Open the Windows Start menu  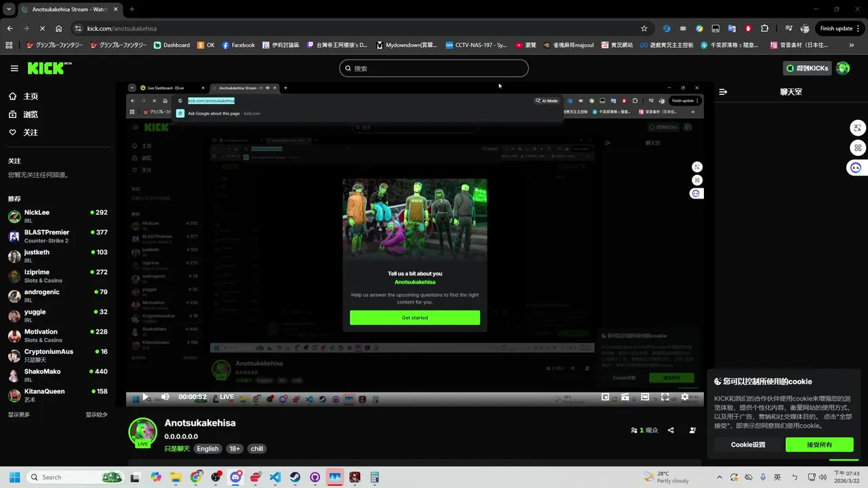[x=14, y=477]
